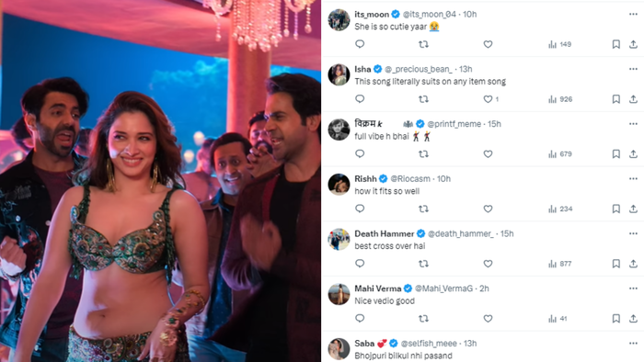
Task: Reply to Isha's item song tweet
Action: click(360, 99)
